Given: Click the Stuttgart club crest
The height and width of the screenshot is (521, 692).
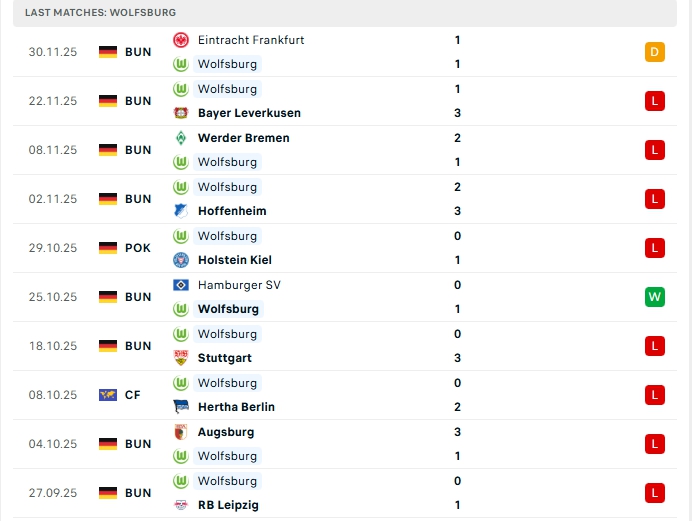Looking at the screenshot, I should pyautogui.click(x=181, y=358).
